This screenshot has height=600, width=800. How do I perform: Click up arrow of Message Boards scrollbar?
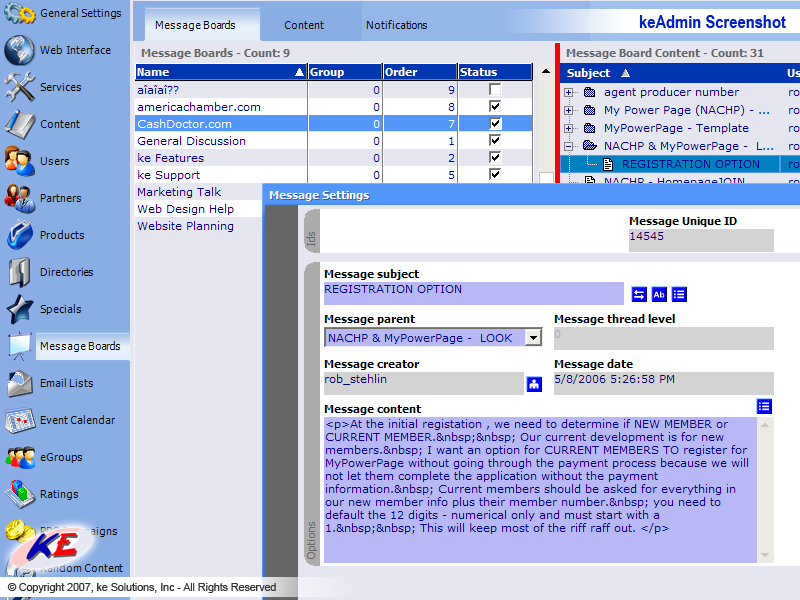[546, 71]
